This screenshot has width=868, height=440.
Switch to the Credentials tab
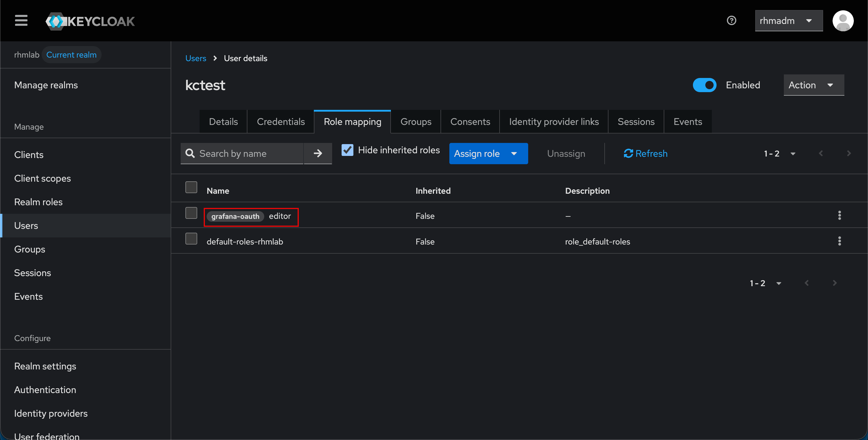281,121
